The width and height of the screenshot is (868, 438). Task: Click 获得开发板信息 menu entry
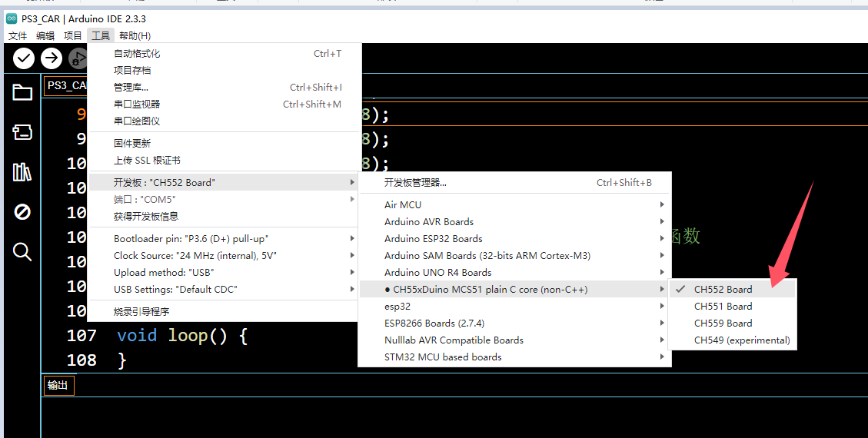click(146, 217)
